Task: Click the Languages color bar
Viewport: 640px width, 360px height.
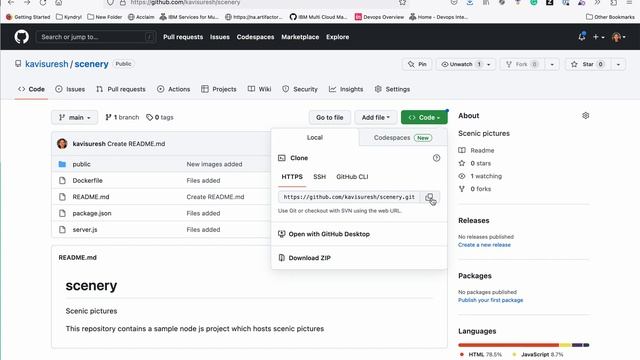Action: point(524,345)
